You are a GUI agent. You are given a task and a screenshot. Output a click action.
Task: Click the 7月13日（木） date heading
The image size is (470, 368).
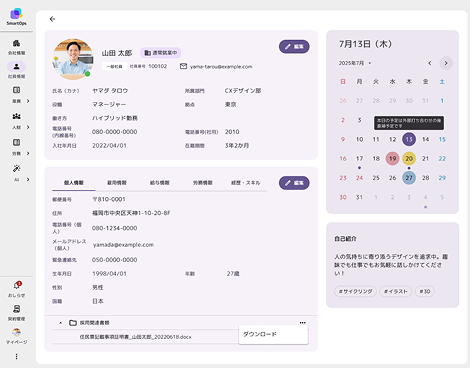[x=365, y=44]
